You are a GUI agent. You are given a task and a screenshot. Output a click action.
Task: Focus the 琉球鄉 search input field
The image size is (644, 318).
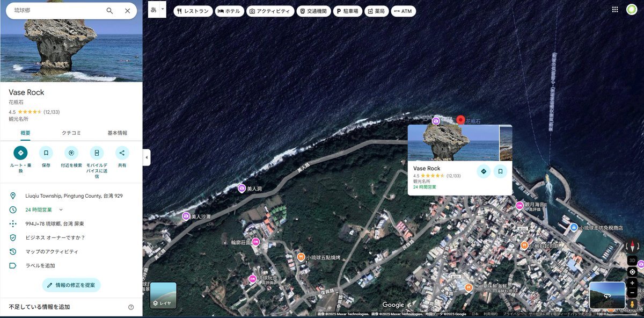[56, 11]
